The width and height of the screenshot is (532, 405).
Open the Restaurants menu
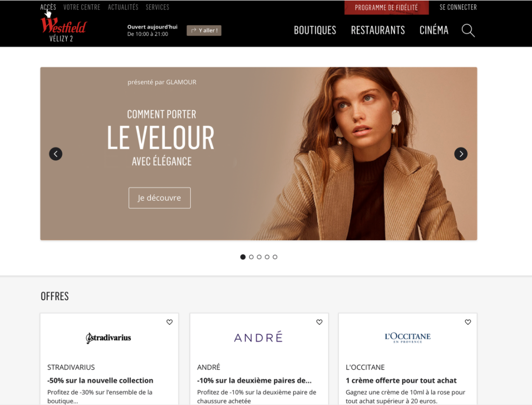pos(378,30)
